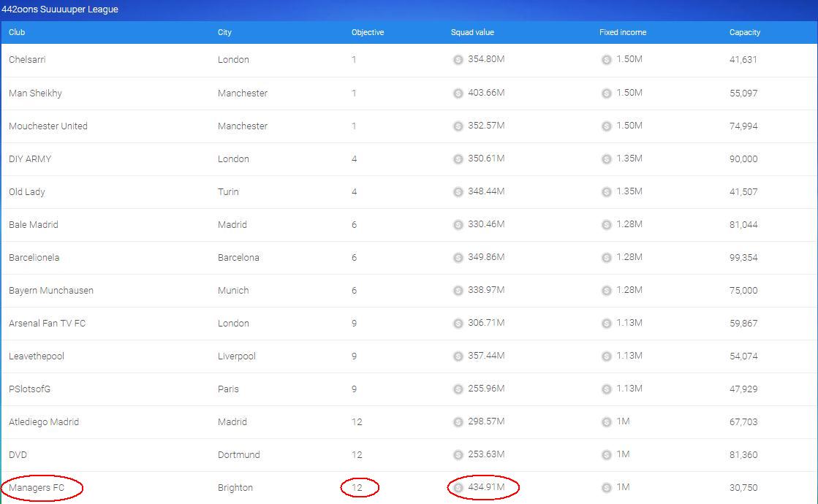Click coin icon beside Chelsarri fixed income

(606, 60)
